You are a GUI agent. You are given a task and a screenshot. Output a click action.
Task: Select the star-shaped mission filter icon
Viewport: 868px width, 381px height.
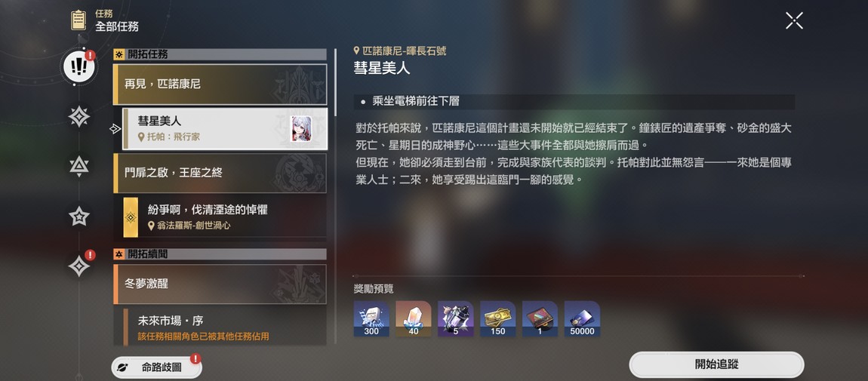[79, 217]
